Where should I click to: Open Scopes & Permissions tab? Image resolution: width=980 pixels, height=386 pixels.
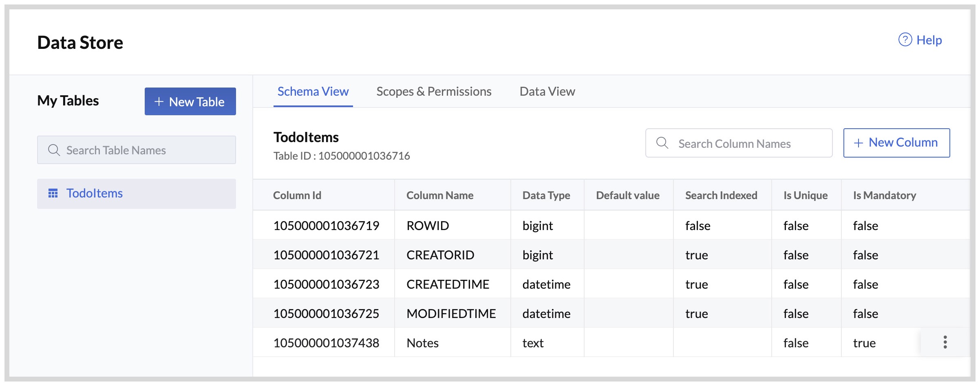tap(434, 92)
